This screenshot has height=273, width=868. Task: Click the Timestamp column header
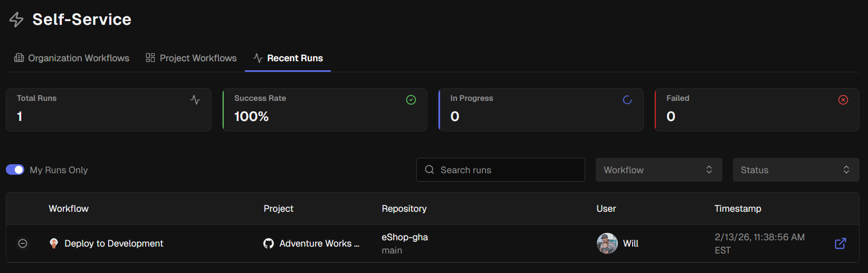(738, 209)
